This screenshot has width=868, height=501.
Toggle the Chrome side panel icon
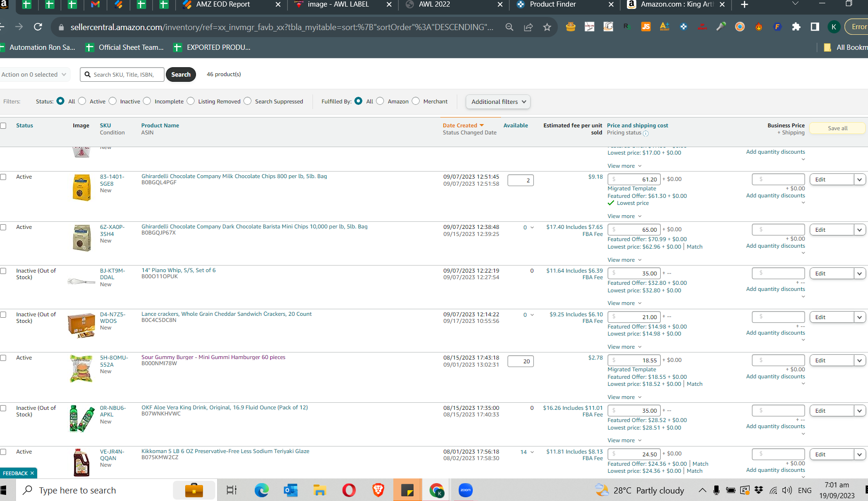(815, 27)
